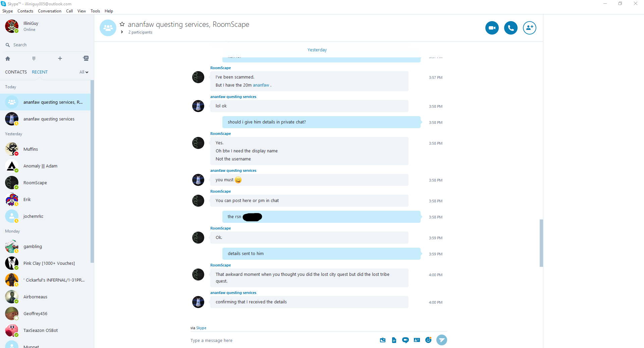Open the emoticon picker icon
644x348 pixels.
pos(428,340)
